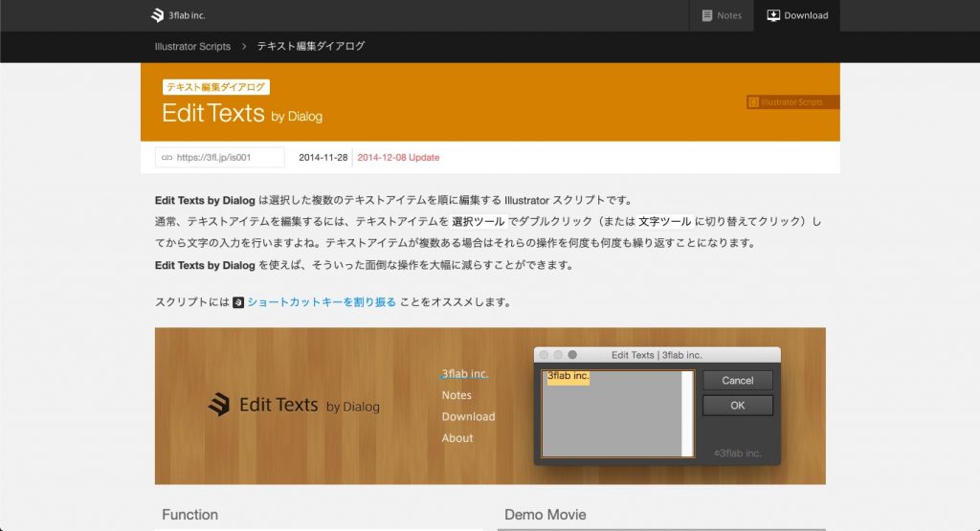Click the 2014-11-28 date text

pyautogui.click(x=323, y=158)
